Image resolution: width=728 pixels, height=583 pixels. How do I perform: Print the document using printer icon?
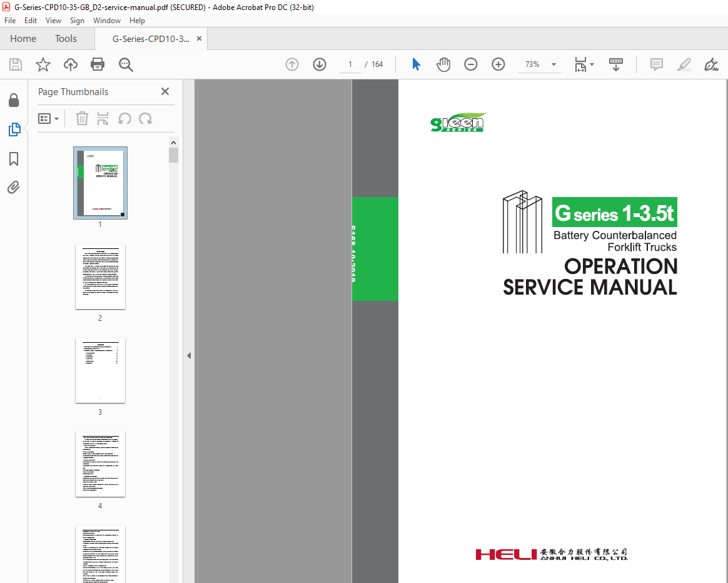click(98, 64)
